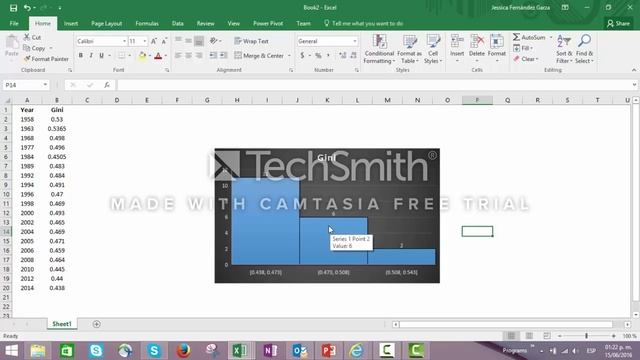This screenshot has height=360, width=640.
Task: Open the font color dropdown arrow
Action: 166,56
